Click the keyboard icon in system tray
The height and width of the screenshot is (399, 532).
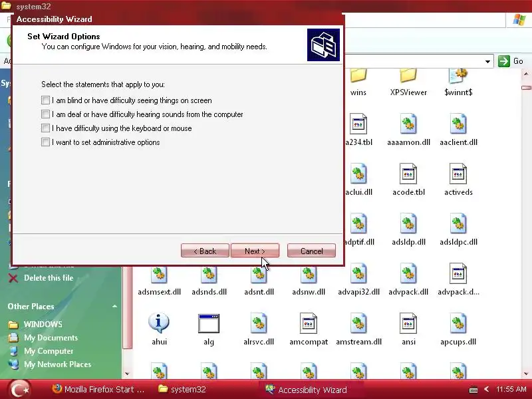(473, 390)
